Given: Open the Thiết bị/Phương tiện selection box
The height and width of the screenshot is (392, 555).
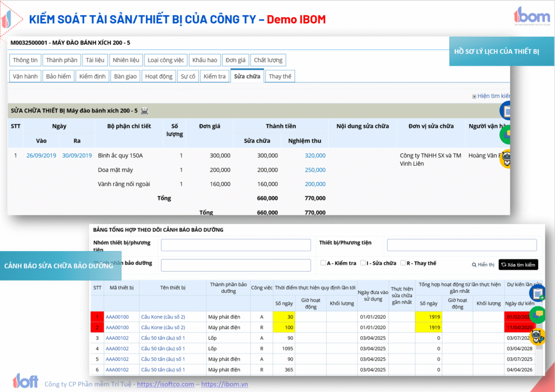Looking at the screenshot, I should [461, 245].
